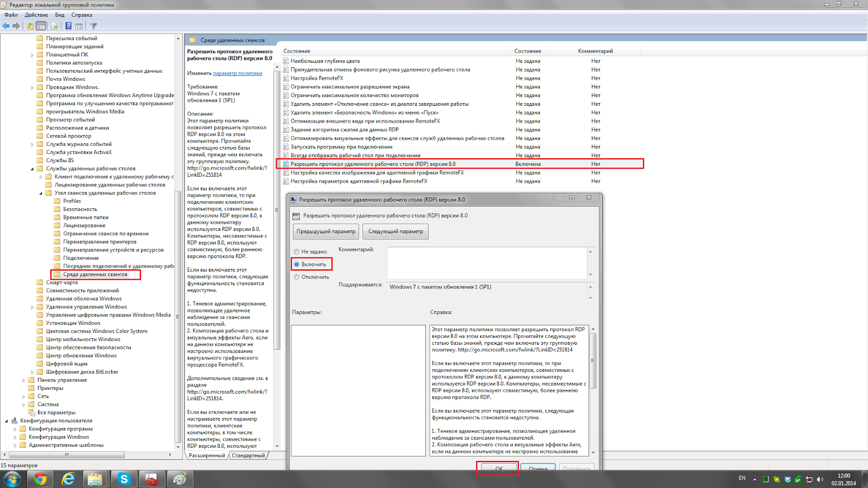
Task: Open Help via the blue question mark icon
Action: pyautogui.click(x=68, y=26)
